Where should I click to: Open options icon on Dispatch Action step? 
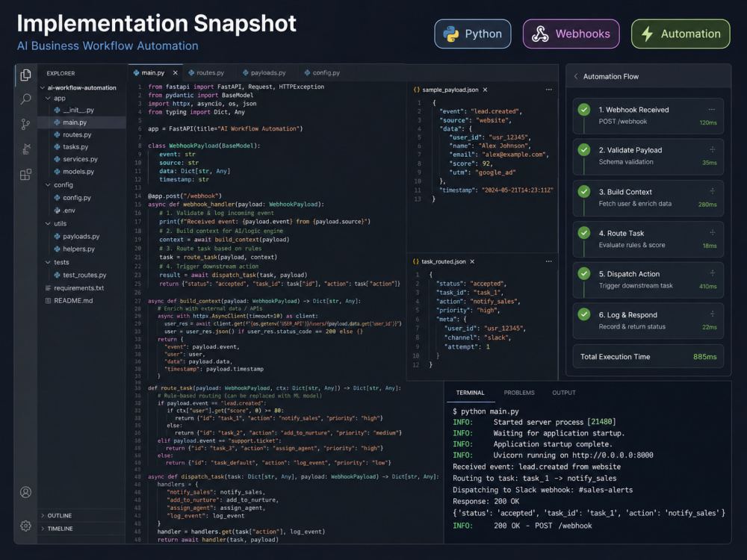[x=712, y=273]
